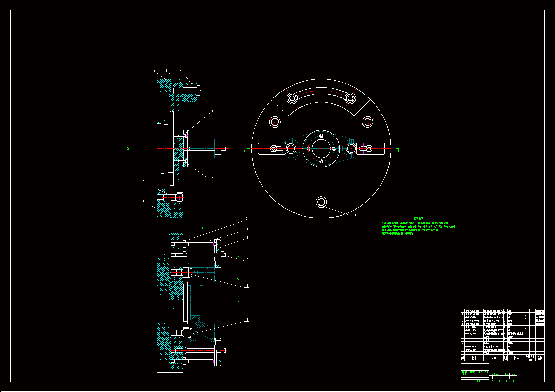Select callout number 11 leader label
Screen dimensions: 555x392
(x=247, y=237)
